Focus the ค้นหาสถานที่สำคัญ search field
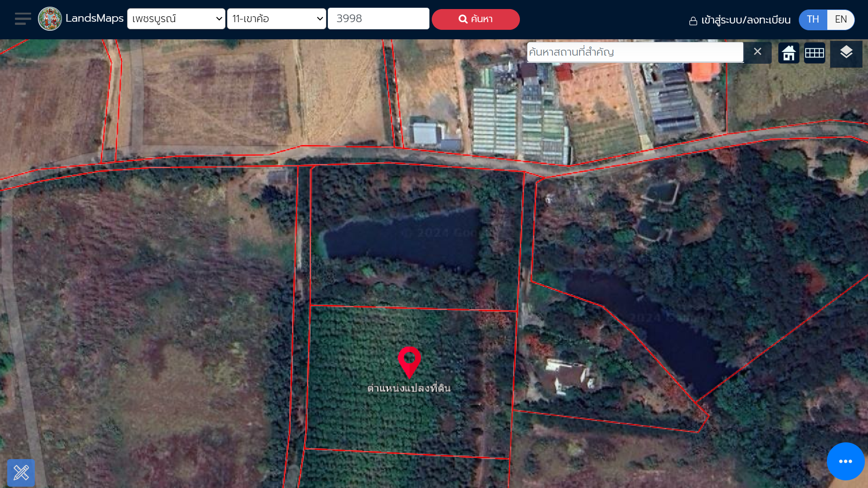 (x=635, y=52)
